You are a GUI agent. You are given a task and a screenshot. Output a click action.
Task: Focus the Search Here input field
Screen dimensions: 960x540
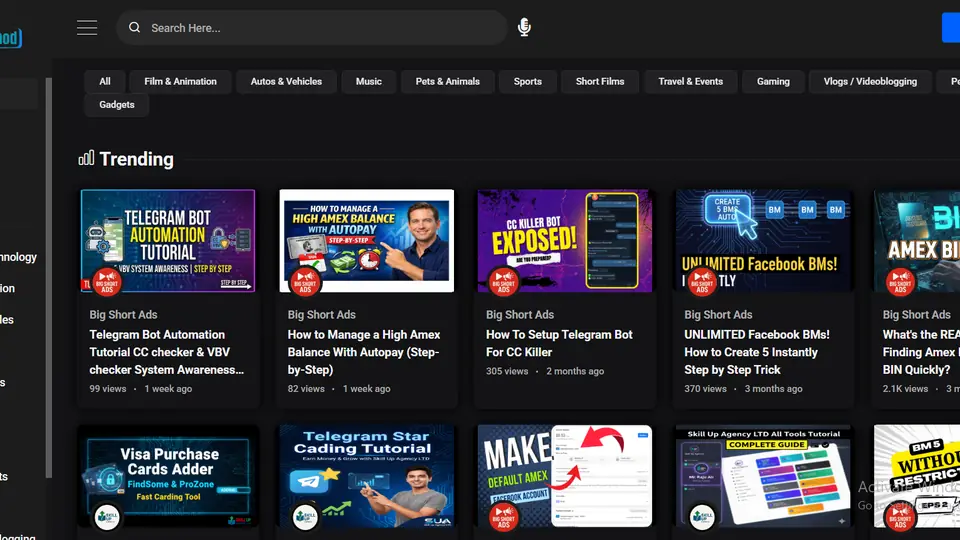(312, 28)
